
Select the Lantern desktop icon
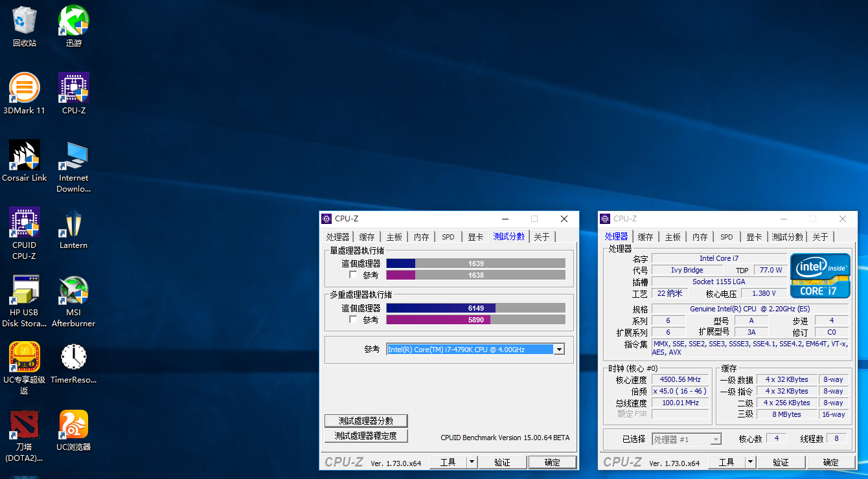point(74,228)
